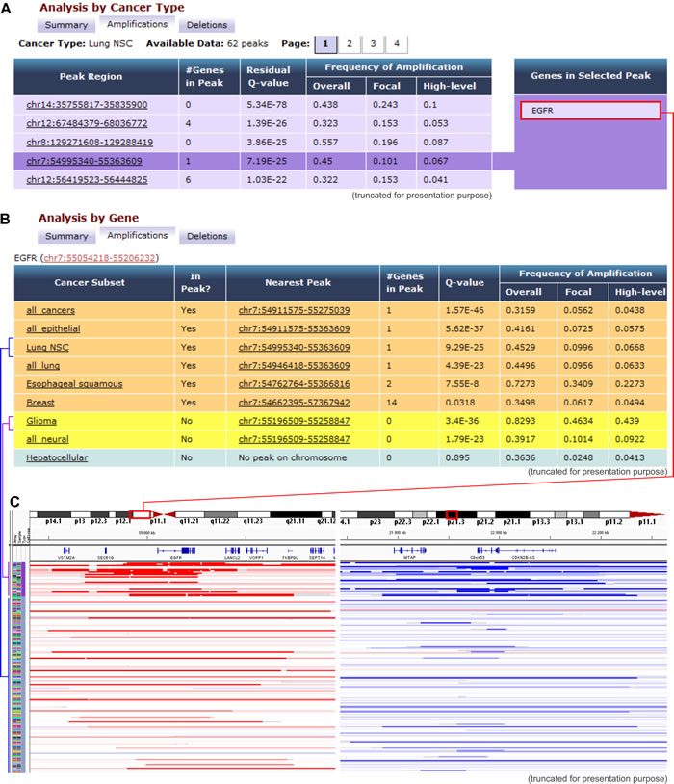Viewport: 674px width, 784px height.
Task: Open the all_cancers subset link
Action: (48, 311)
